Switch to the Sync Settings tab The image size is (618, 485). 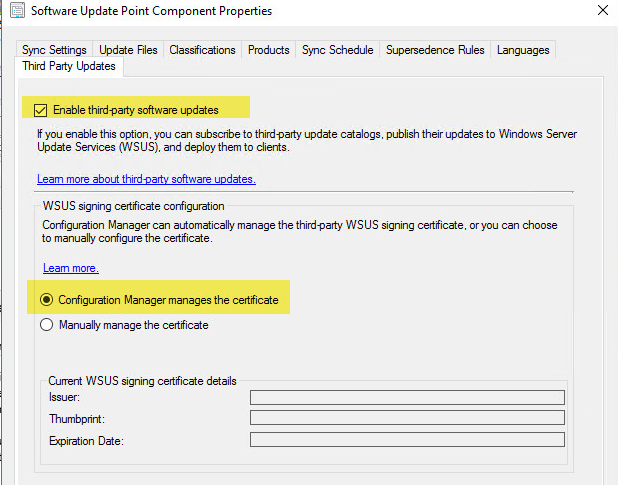click(x=54, y=50)
